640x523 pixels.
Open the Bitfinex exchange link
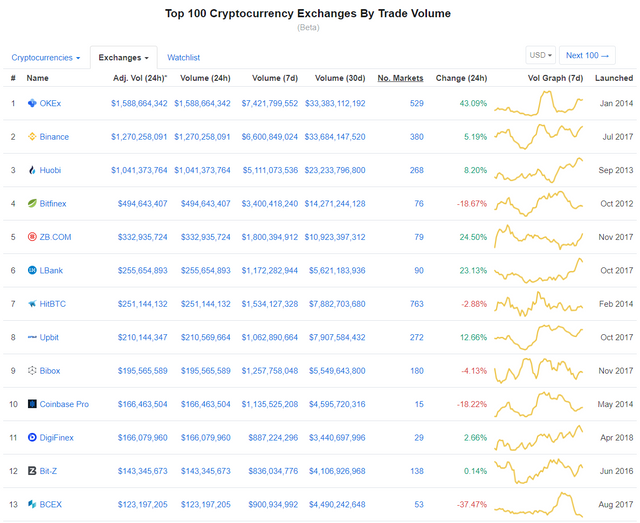[x=53, y=203]
